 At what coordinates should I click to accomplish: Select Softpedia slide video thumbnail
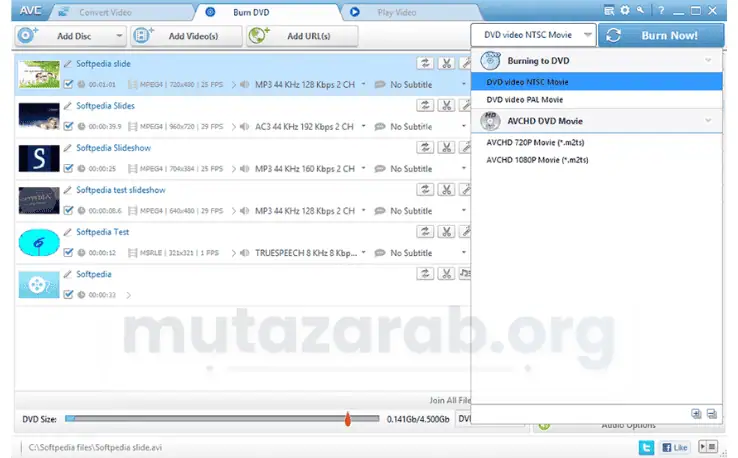pos(39,74)
